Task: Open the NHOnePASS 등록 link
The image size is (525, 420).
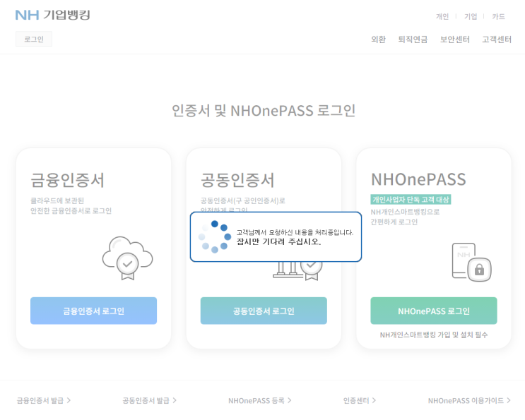Action: 260,400
